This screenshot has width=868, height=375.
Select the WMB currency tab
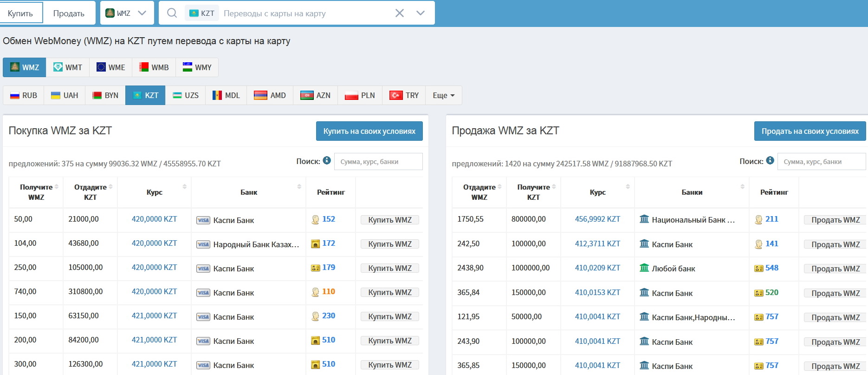154,67
